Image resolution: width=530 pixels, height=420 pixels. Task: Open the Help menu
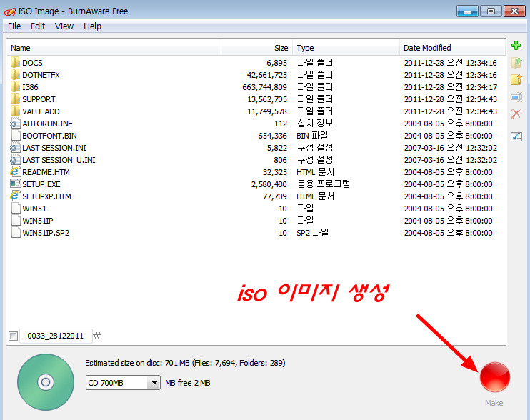[92, 26]
